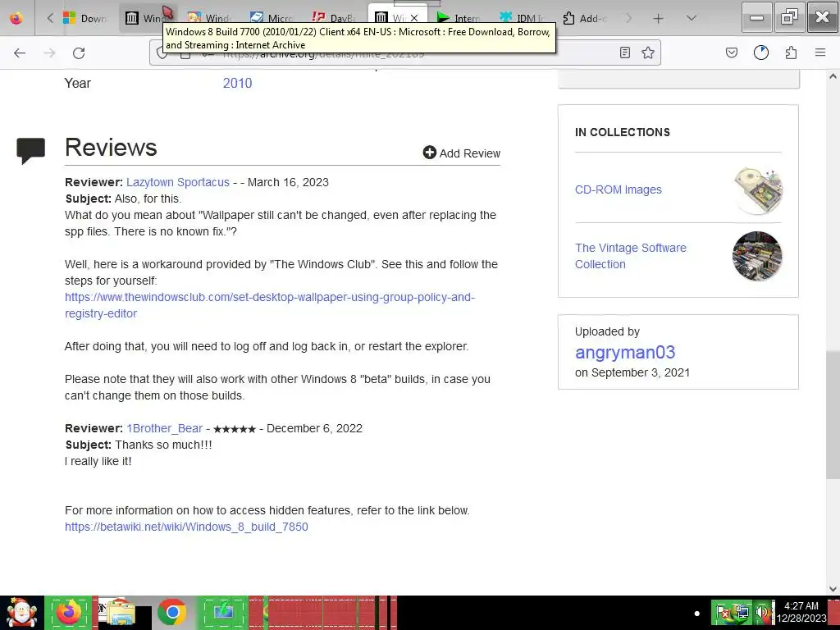Click scrollbar down arrow
Viewport: 840px width, 630px height.
click(x=833, y=589)
